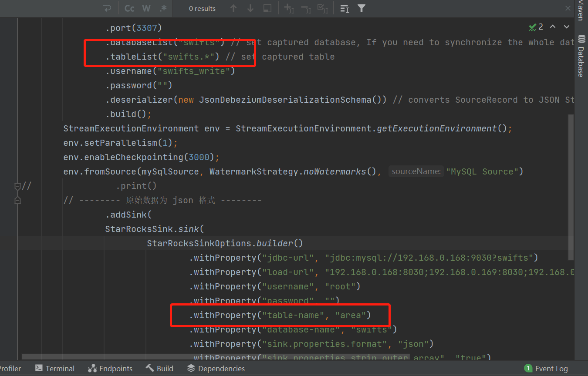Click the search filter funnel icon
The image size is (588, 376).
coord(362,8)
